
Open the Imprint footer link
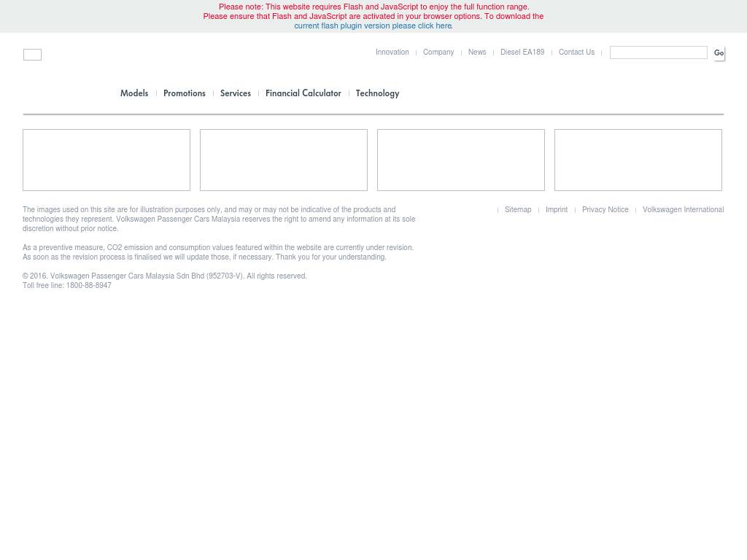556,210
